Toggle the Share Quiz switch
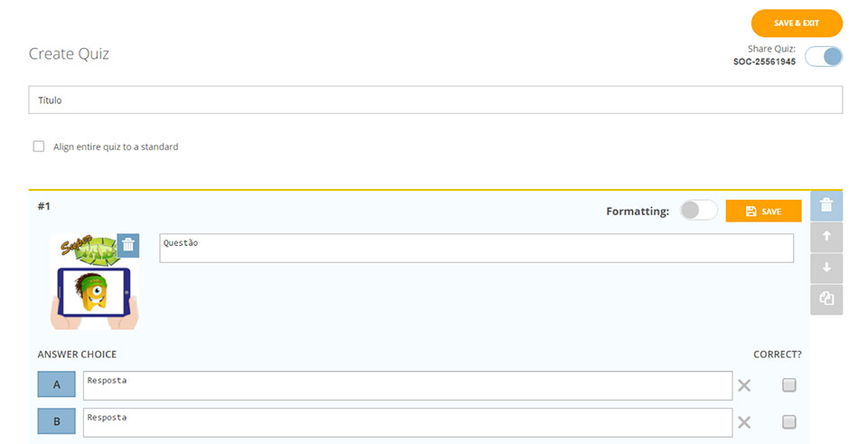The height and width of the screenshot is (444, 868). [824, 57]
